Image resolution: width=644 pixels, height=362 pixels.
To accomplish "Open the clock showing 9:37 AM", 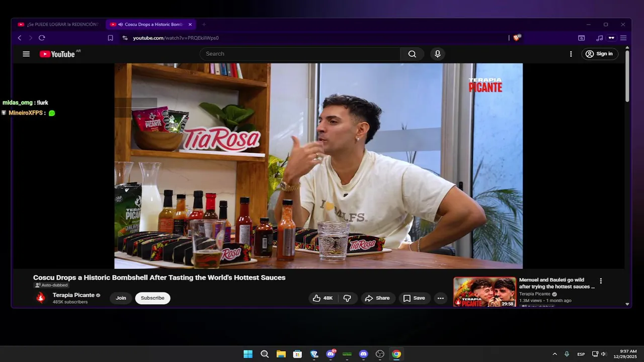I will click(625, 354).
